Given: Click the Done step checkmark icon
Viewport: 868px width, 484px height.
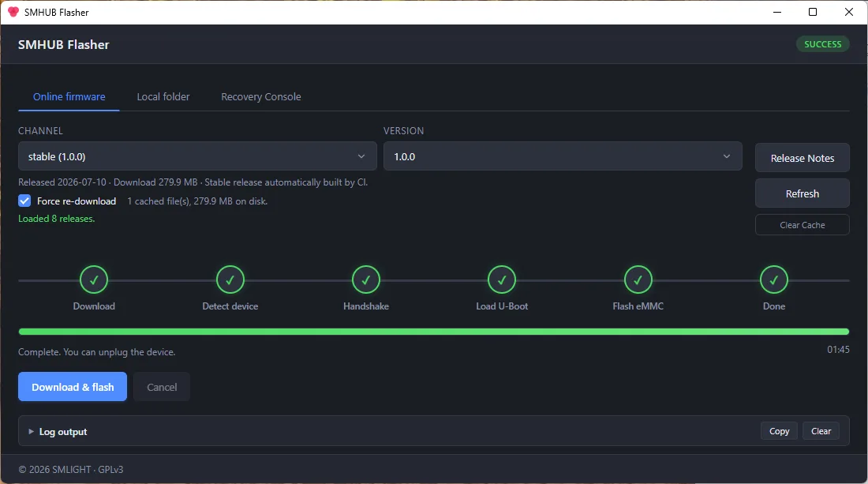Looking at the screenshot, I should 774,280.
